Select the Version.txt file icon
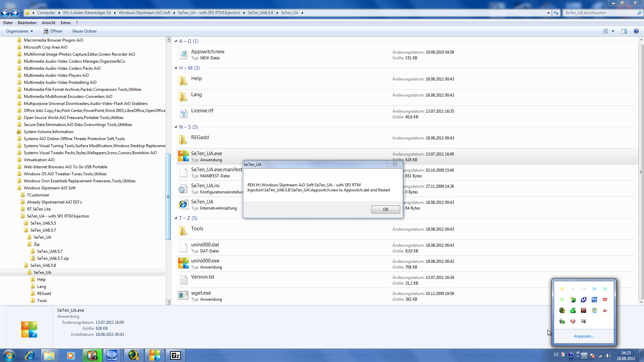This screenshot has width=644, height=362. pos(183,280)
